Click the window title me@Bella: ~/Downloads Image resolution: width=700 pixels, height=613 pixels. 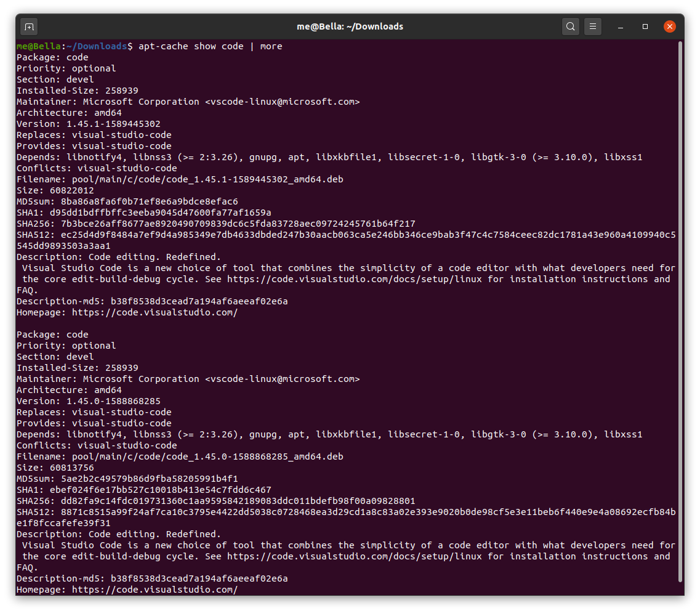click(x=350, y=27)
